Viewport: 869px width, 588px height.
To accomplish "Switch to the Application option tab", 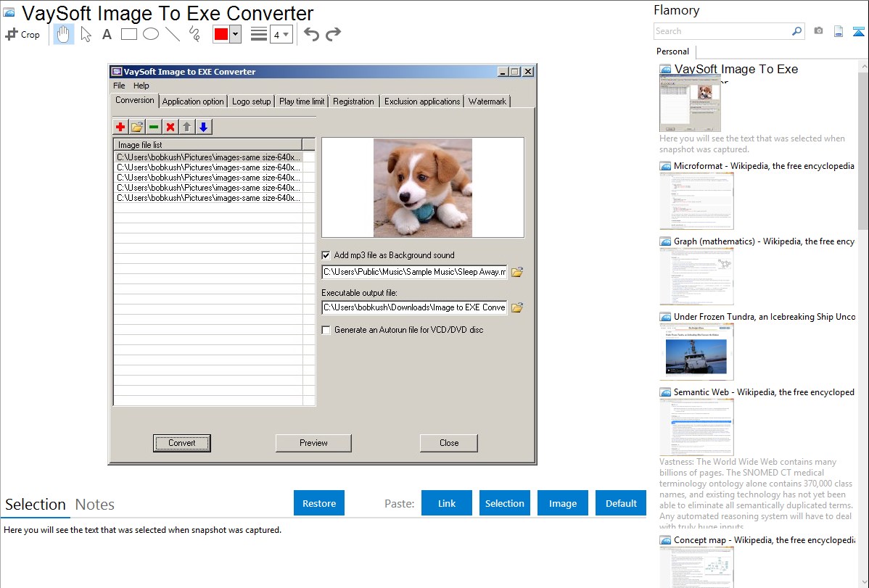I will pos(193,102).
